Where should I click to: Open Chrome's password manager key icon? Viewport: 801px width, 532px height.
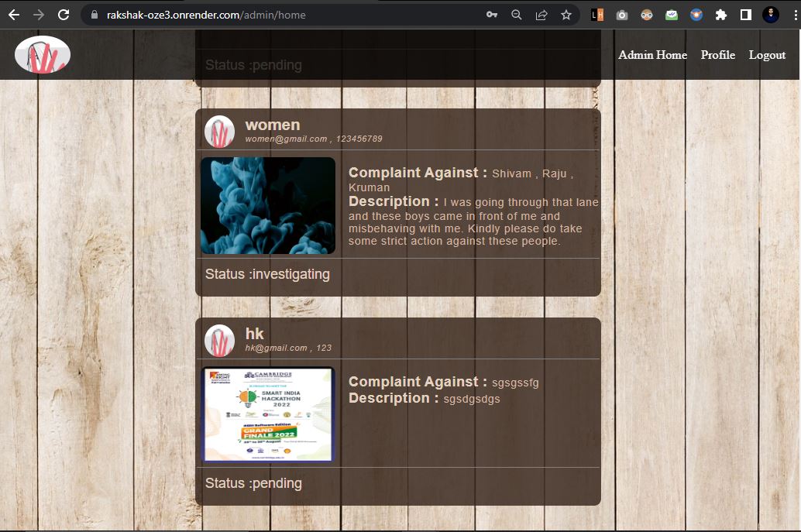(491, 14)
